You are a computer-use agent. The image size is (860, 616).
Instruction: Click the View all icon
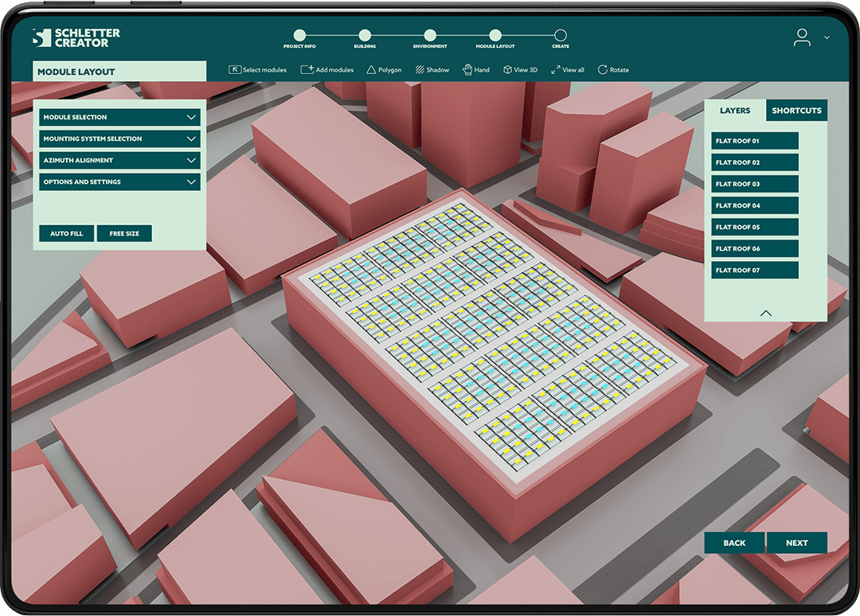coord(556,70)
